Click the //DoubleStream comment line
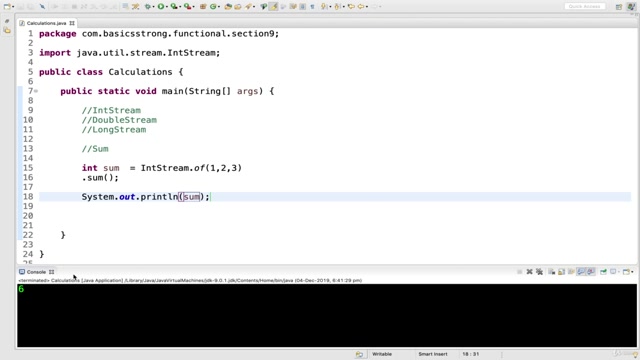 pos(119,120)
